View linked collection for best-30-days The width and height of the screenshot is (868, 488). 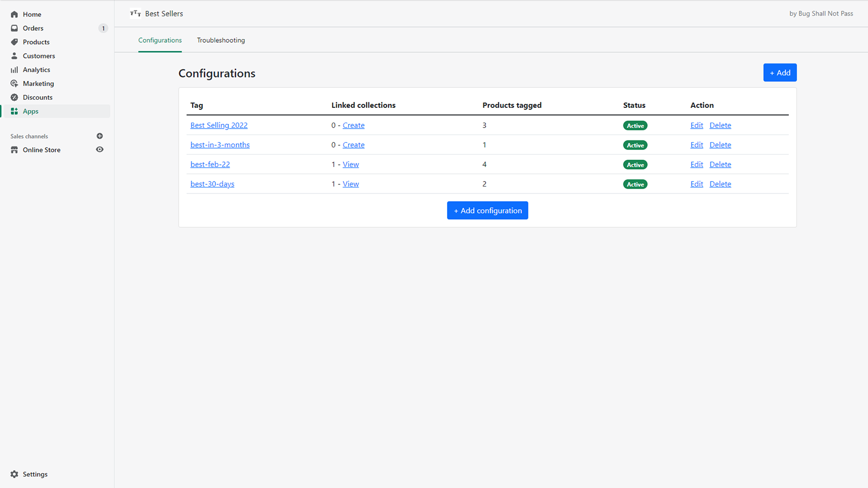[351, 184]
